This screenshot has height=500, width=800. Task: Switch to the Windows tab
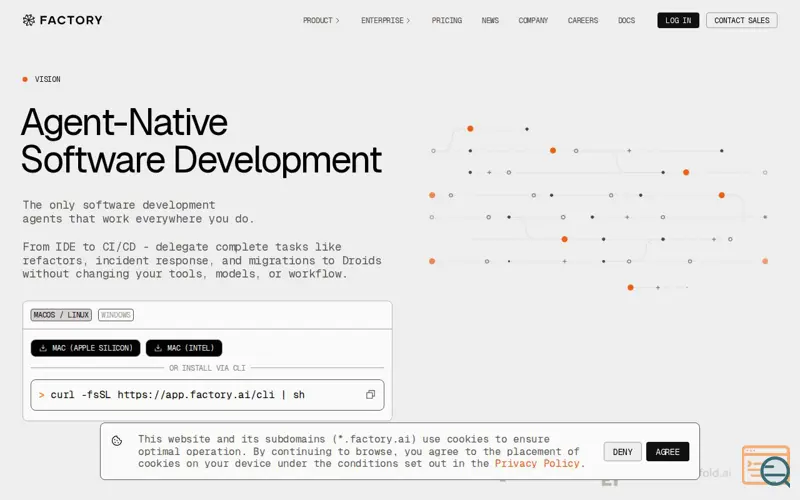click(116, 315)
